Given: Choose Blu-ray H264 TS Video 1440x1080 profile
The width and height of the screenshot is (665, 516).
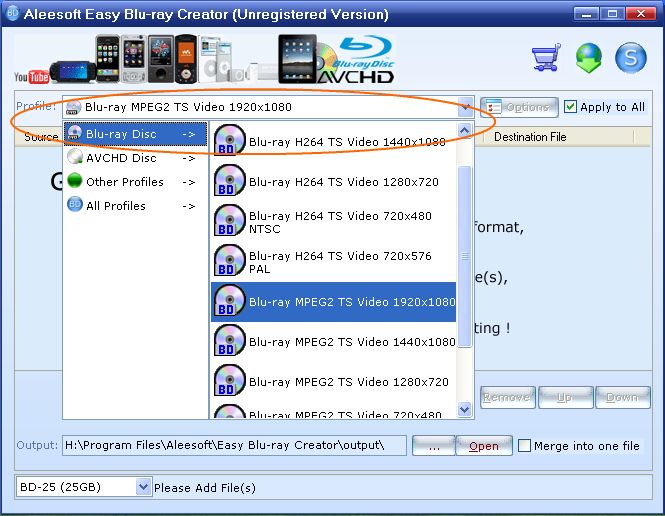Looking at the screenshot, I should point(333,140).
